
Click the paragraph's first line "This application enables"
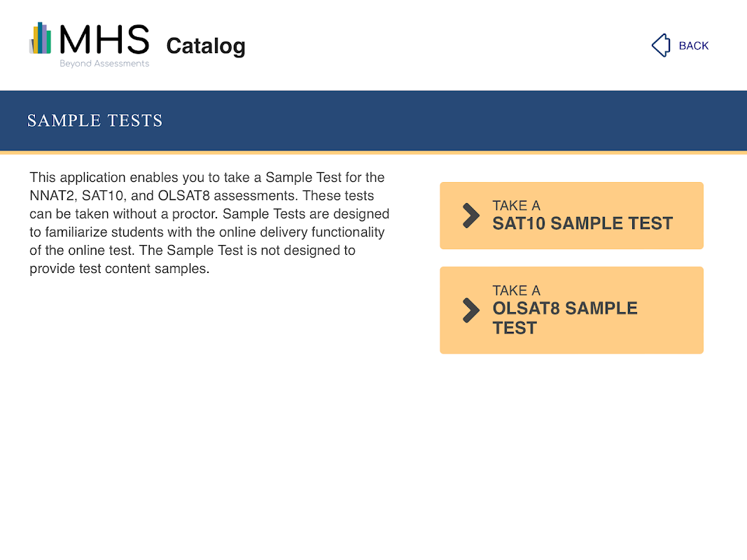point(98,177)
